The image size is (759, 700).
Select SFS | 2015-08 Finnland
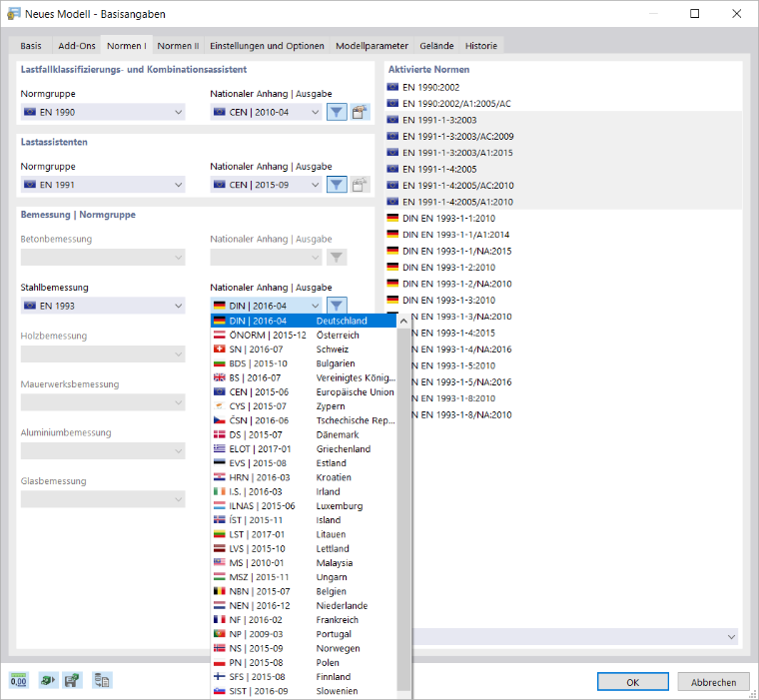click(x=304, y=677)
